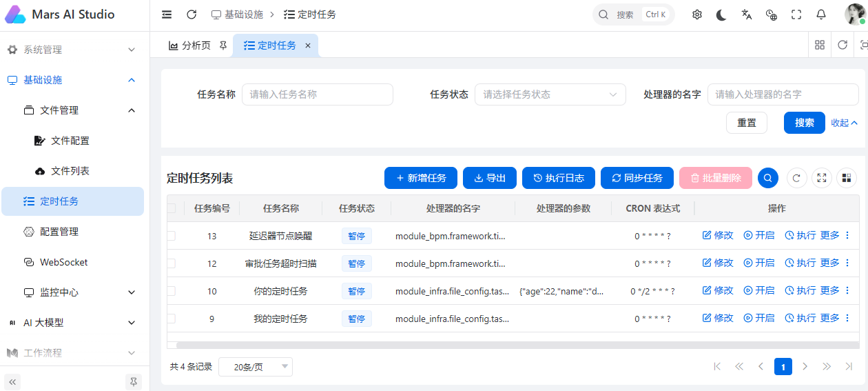Screen dimensions: 868x391
Task: Open the column settings icon
Action: pyautogui.click(x=847, y=178)
